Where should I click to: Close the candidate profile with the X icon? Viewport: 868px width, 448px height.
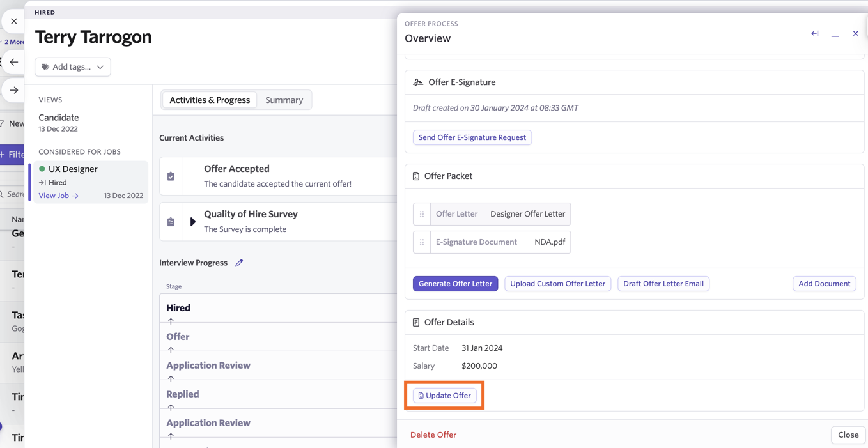(x=14, y=21)
